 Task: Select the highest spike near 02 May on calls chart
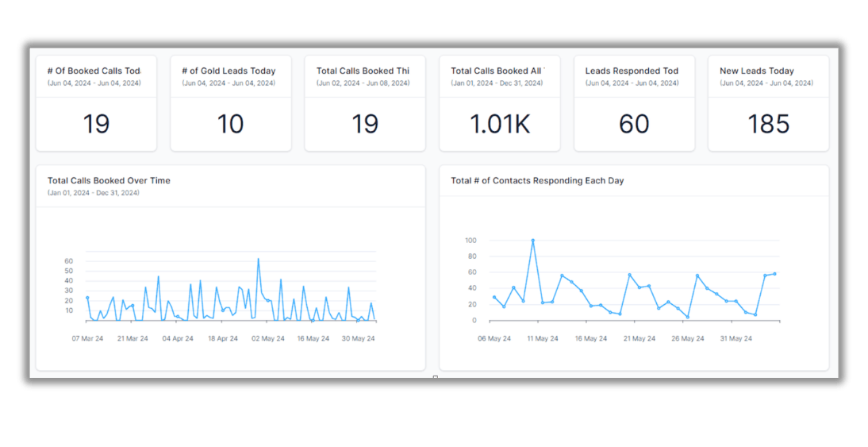coord(258,258)
